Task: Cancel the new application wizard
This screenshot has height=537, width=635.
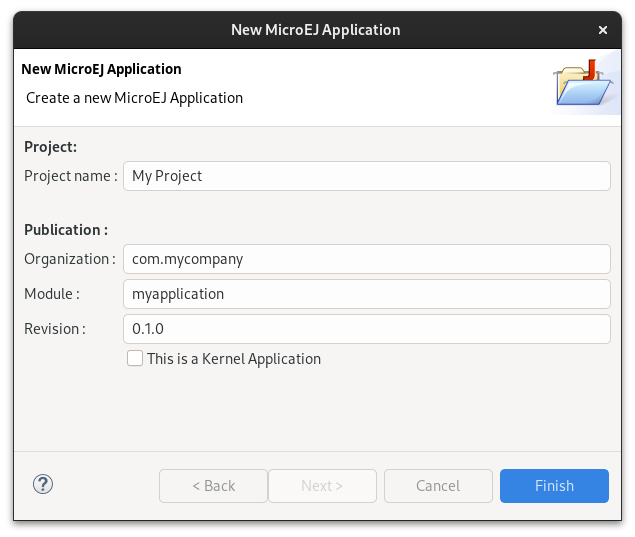Action: (438, 486)
